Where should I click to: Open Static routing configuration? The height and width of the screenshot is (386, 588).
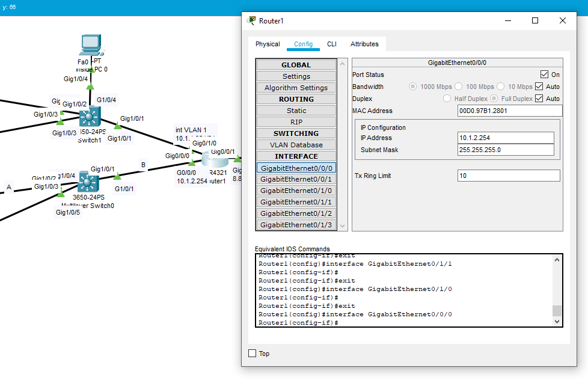pos(296,110)
